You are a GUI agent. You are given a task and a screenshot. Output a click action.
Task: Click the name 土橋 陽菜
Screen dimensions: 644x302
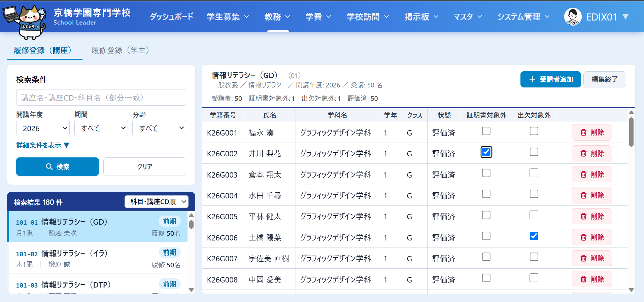point(265,238)
